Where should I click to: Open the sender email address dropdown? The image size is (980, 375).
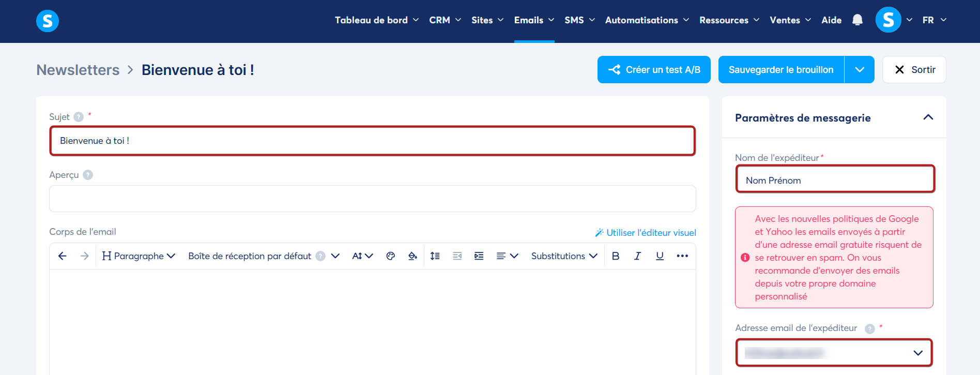pos(834,353)
